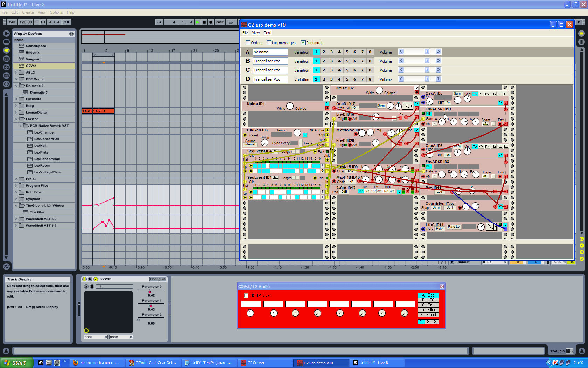Click the Stop button in transport
Viewport: 588px width, 368px height.
point(204,22)
